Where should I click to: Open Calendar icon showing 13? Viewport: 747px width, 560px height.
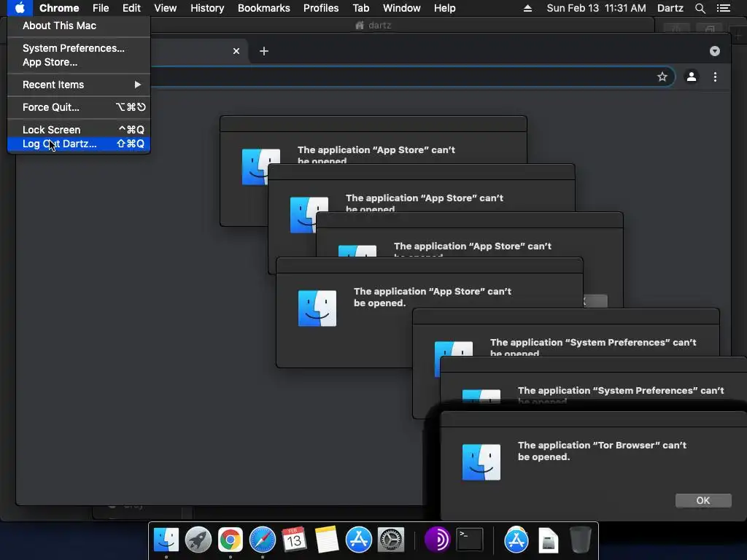pos(294,540)
